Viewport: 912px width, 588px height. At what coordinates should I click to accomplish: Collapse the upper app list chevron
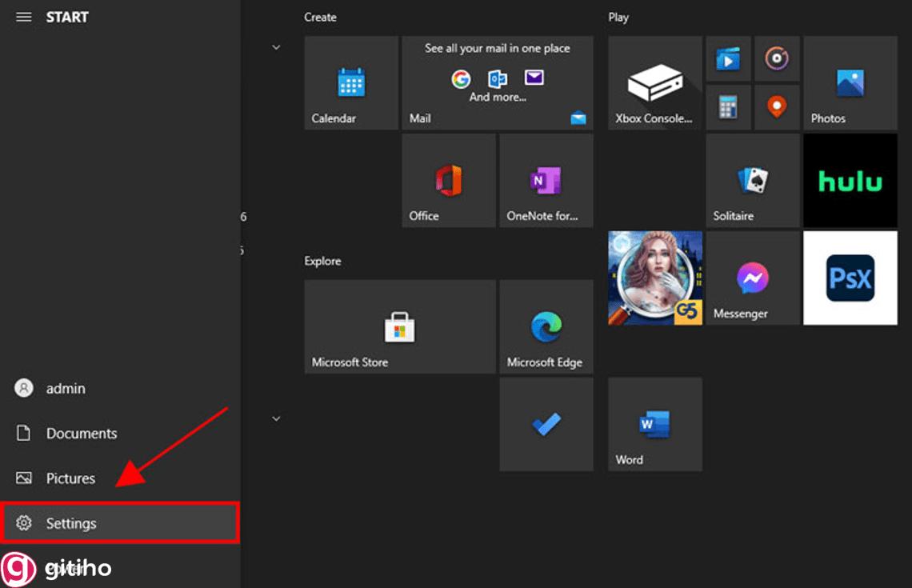coord(276,48)
